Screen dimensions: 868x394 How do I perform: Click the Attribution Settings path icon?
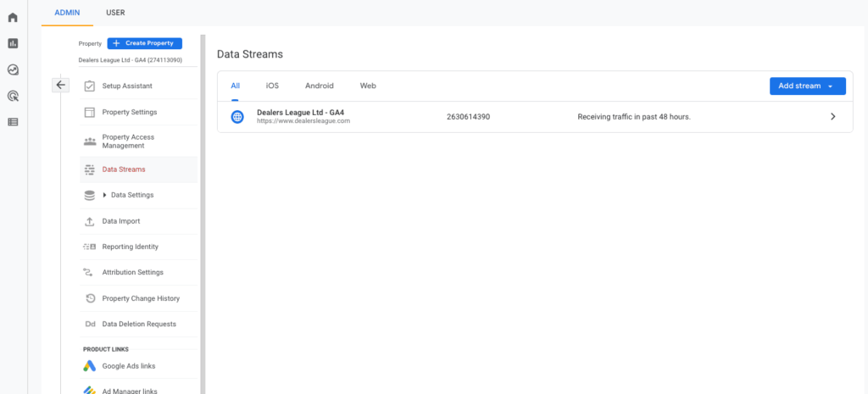(x=88, y=272)
